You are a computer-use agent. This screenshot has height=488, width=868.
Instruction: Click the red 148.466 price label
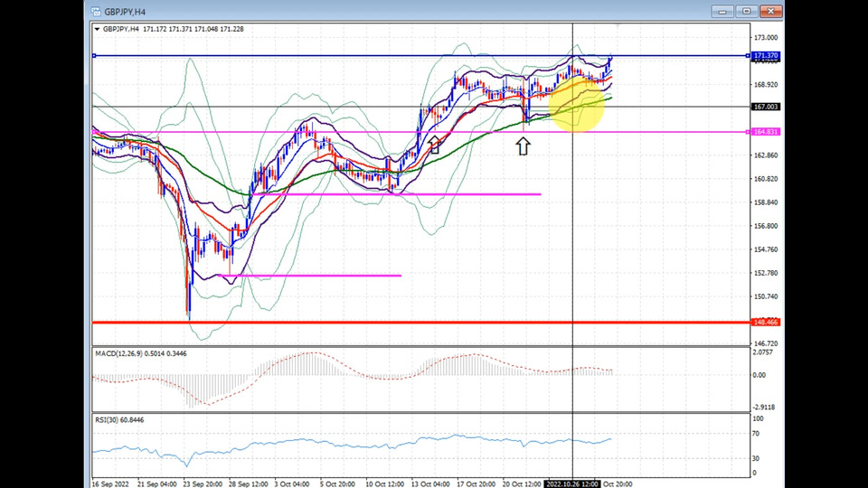pos(766,322)
